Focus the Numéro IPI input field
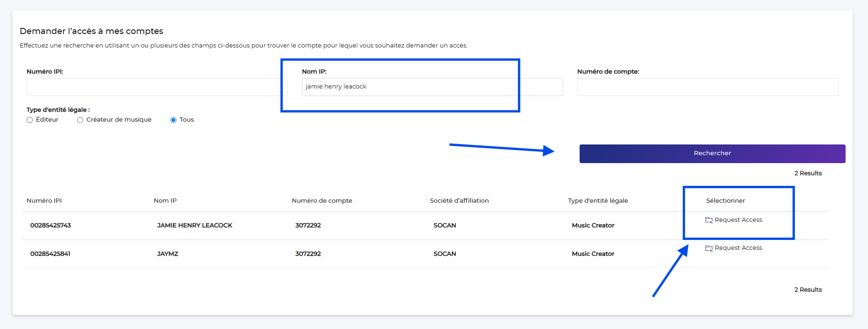Image resolution: width=868 pixels, height=329 pixels. pos(157,87)
